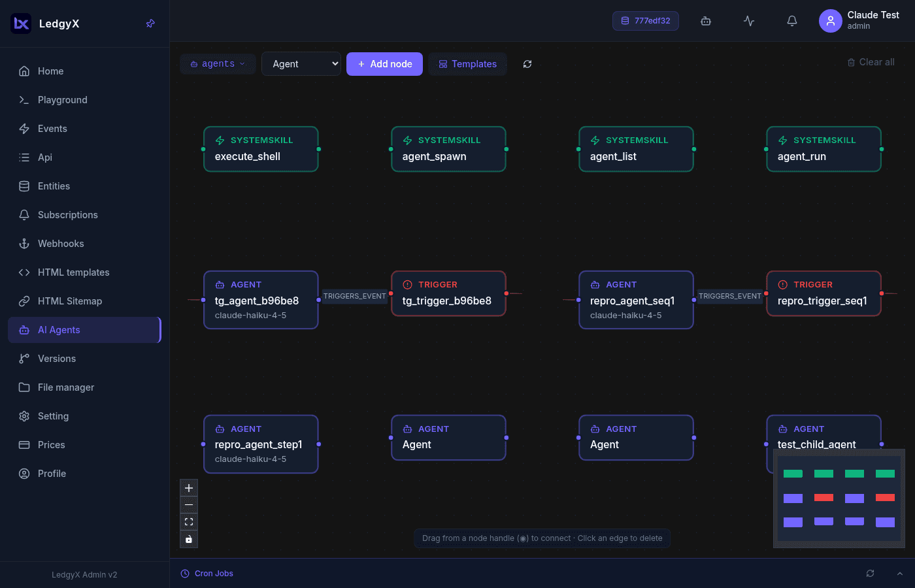
Task: Click the File manager folder icon
Action: click(24, 387)
